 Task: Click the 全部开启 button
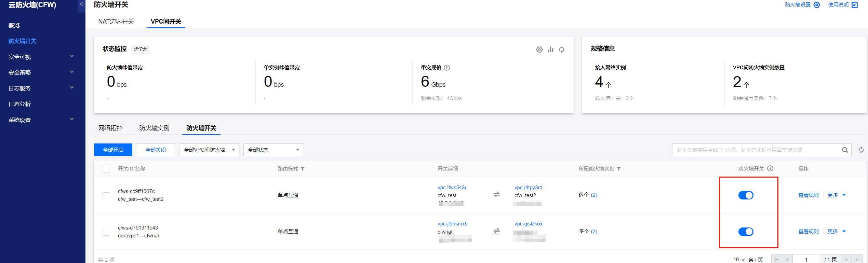click(x=113, y=150)
